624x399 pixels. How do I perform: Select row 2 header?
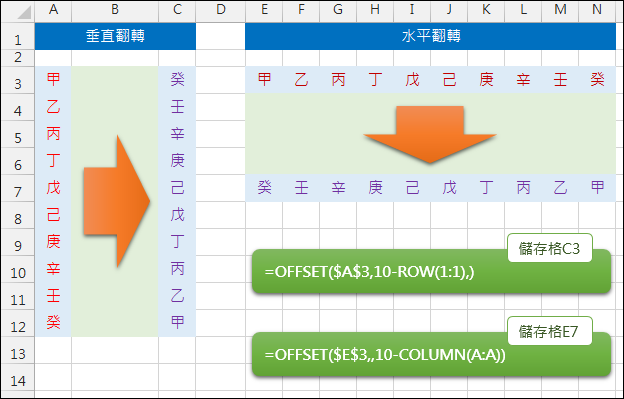pyautogui.click(x=18, y=58)
